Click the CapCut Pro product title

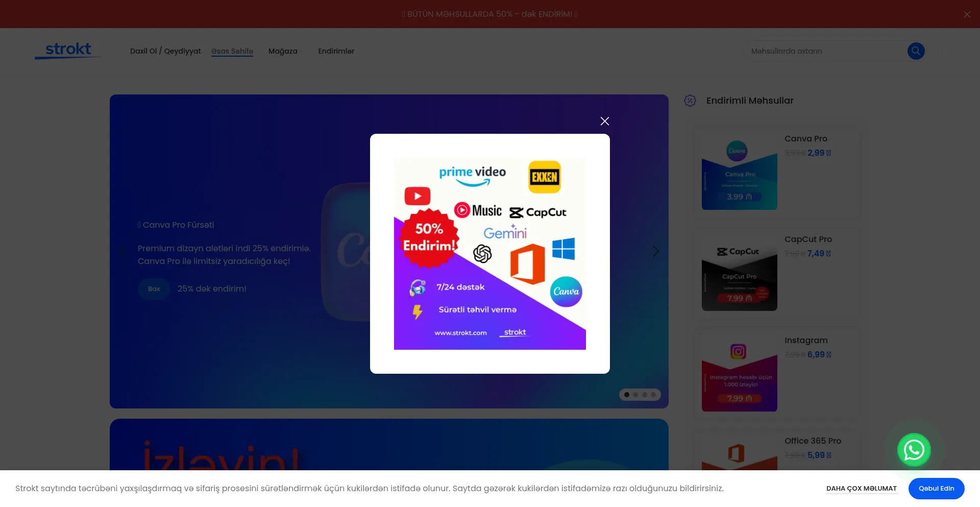point(808,239)
